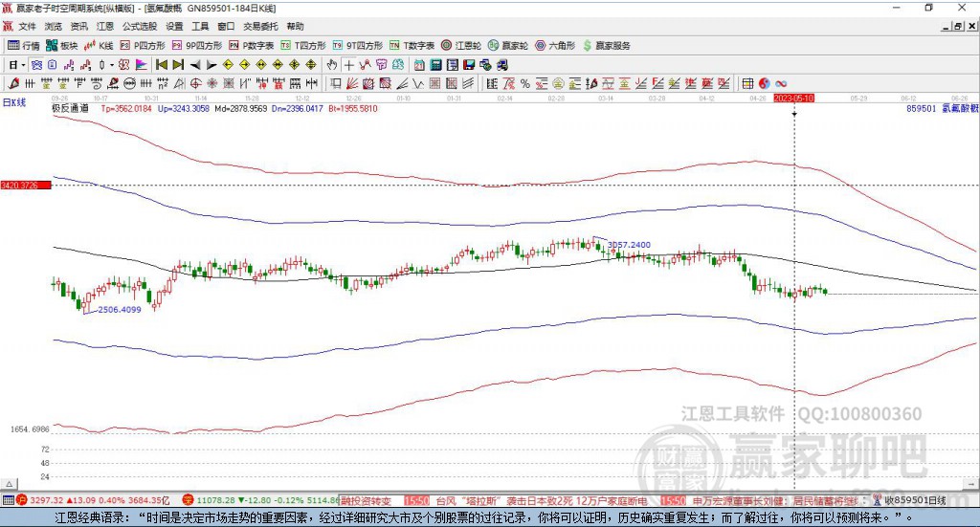Open the colored grid table icon

click(x=747, y=83)
